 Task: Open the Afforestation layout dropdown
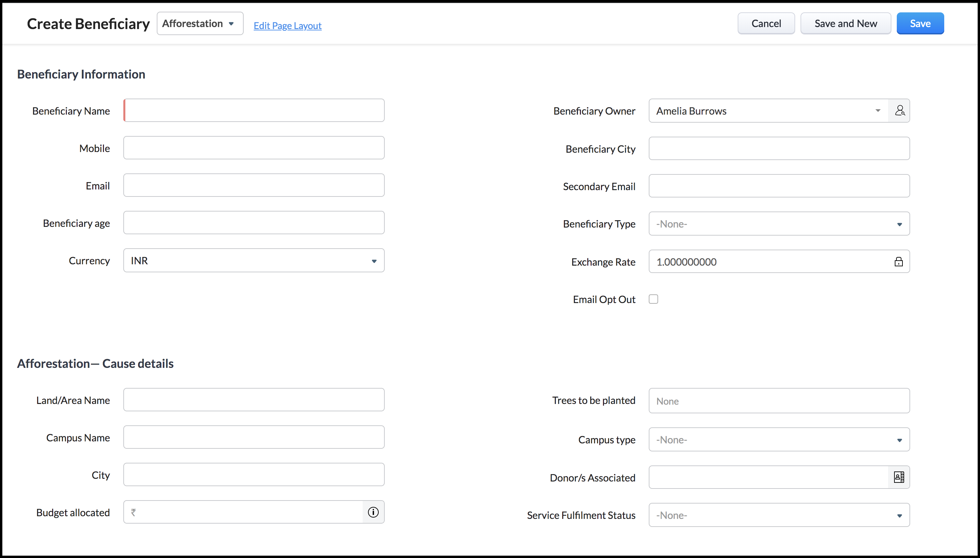pos(200,24)
